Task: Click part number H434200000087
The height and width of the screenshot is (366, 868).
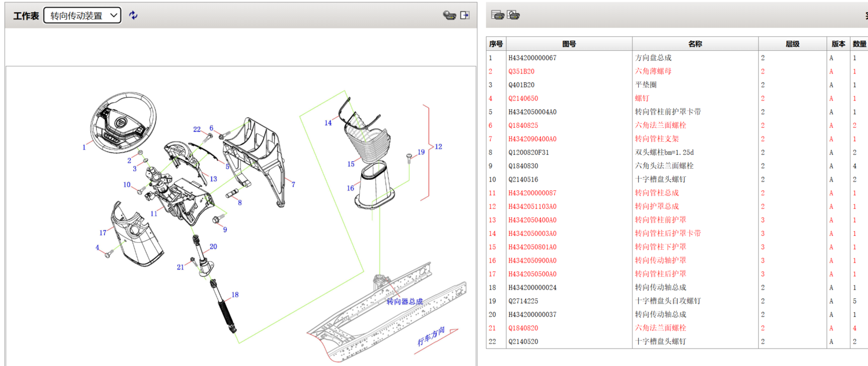Action: click(x=532, y=193)
